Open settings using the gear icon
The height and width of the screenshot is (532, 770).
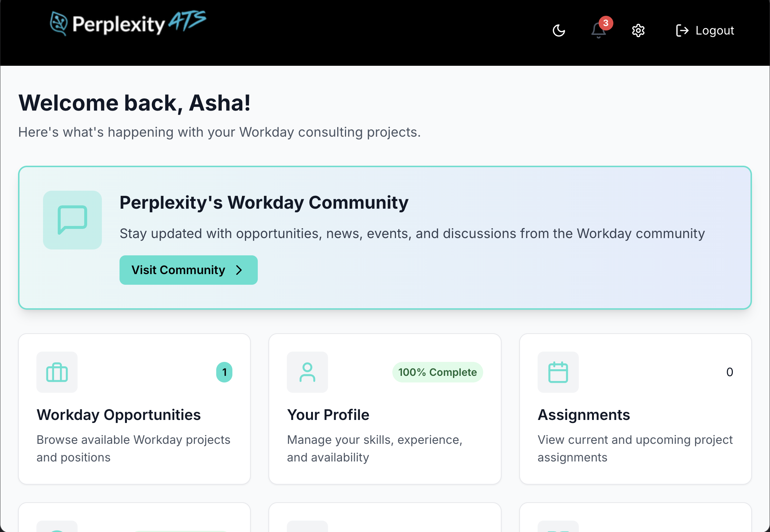(x=639, y=30)
